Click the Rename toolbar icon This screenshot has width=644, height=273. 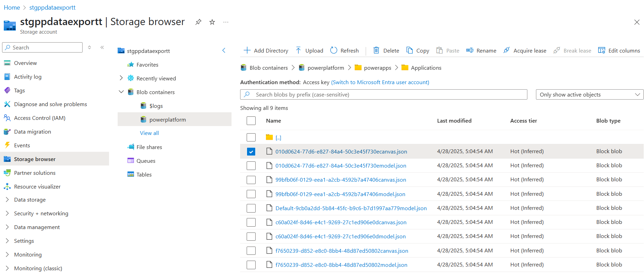click(470, 50)
